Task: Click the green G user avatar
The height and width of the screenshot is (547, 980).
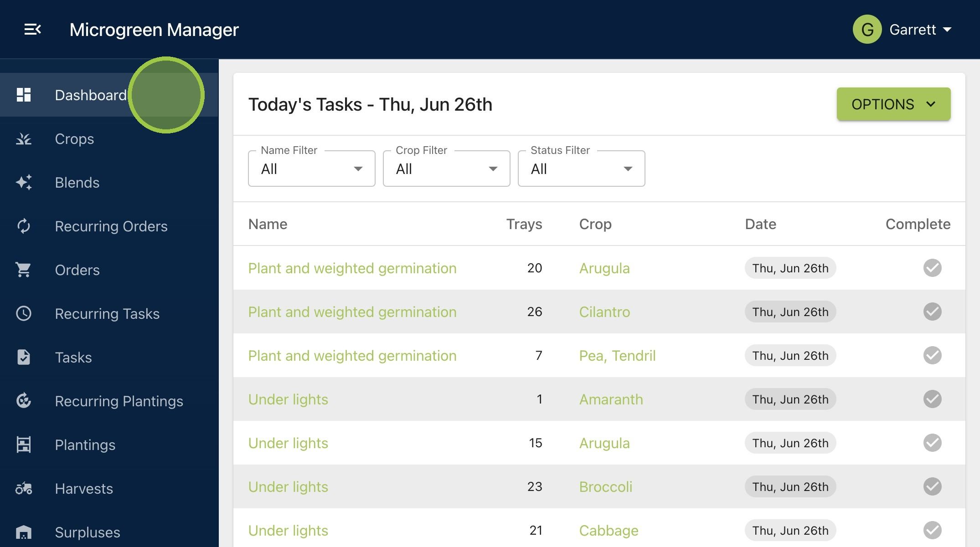Action: [867, 30]
